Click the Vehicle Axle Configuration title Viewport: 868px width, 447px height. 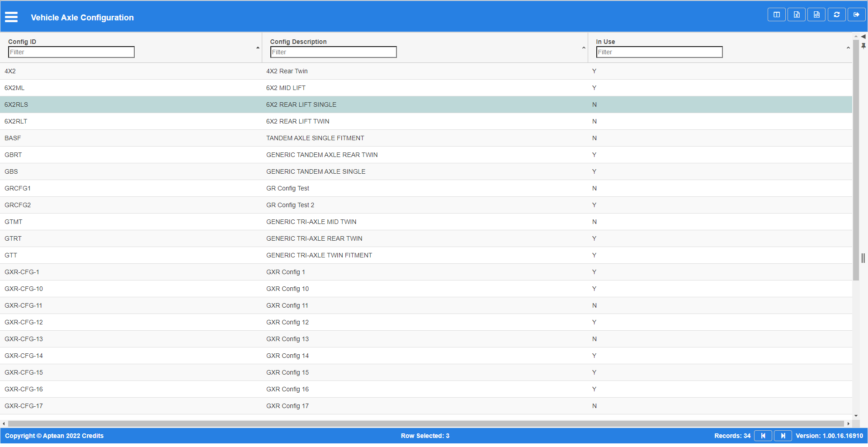pos(82,18)
